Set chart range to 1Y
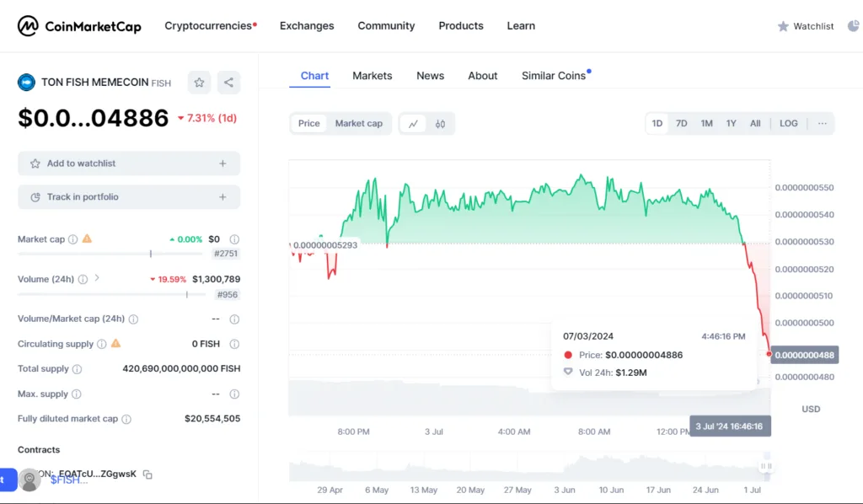The height and width of the screenshot is (504, 863). pyautogui.click(x=731, y=123)
